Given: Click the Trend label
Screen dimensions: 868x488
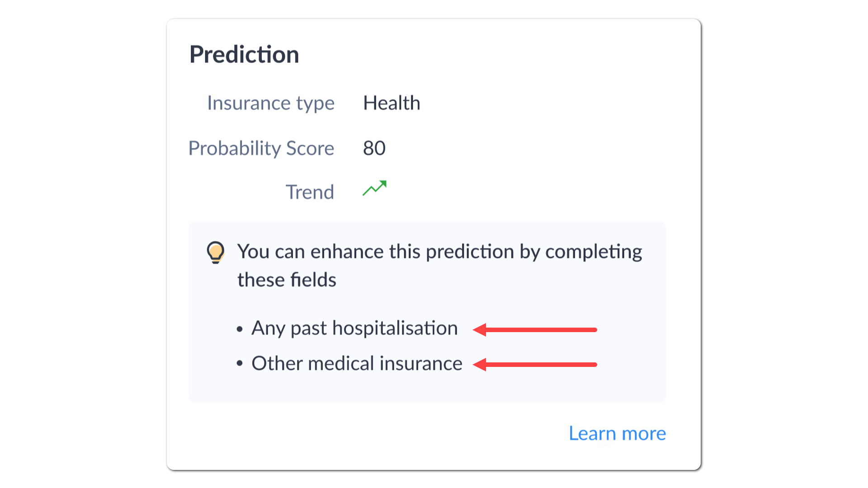Looking at the screenshot, I should [310, 192].
